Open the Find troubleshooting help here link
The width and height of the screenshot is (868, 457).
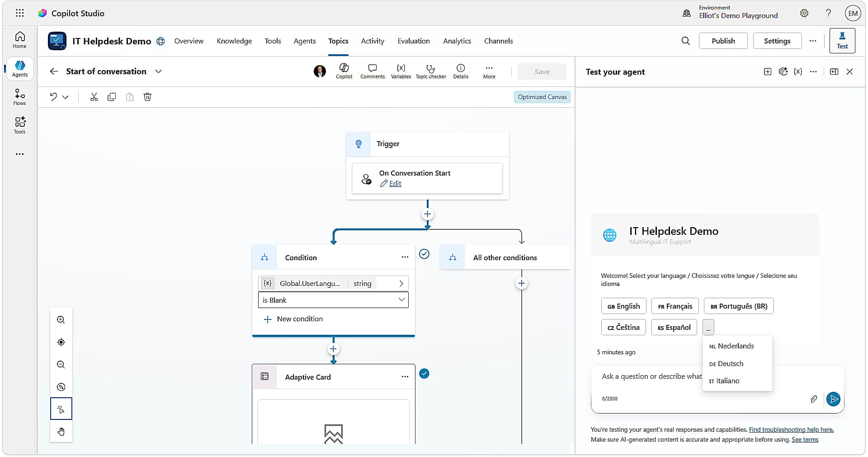(x=791, y=429)
